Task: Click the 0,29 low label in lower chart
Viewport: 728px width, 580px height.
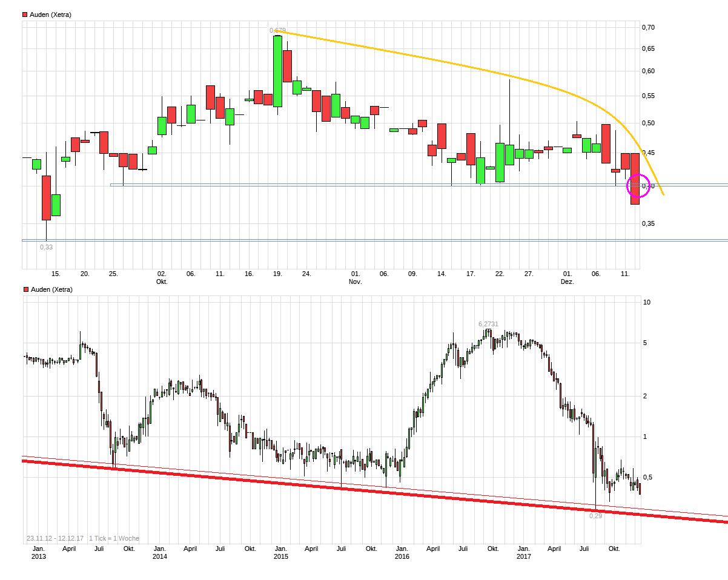Action: pyautogui.click(x=595, y=516)
